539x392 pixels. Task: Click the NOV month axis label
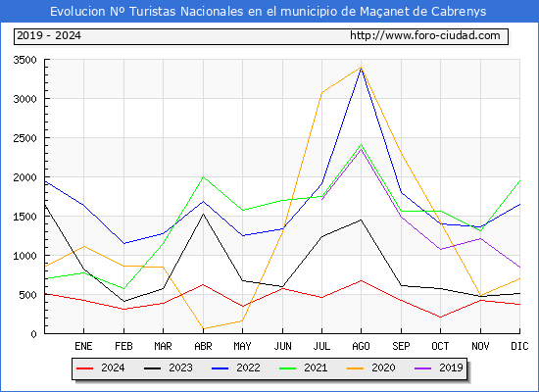coord(480,346)
